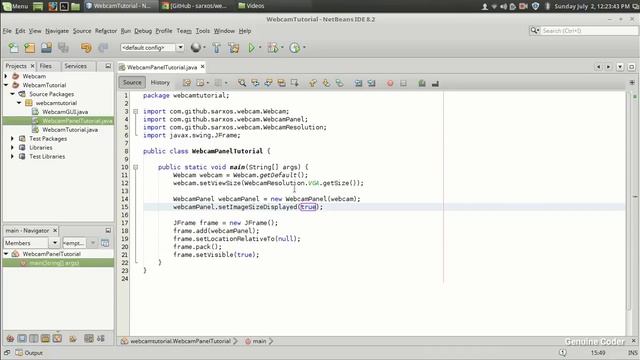640x360 pixels.
Task: Open the Linux Menu button in taskbar
Action: coord(15,6)
